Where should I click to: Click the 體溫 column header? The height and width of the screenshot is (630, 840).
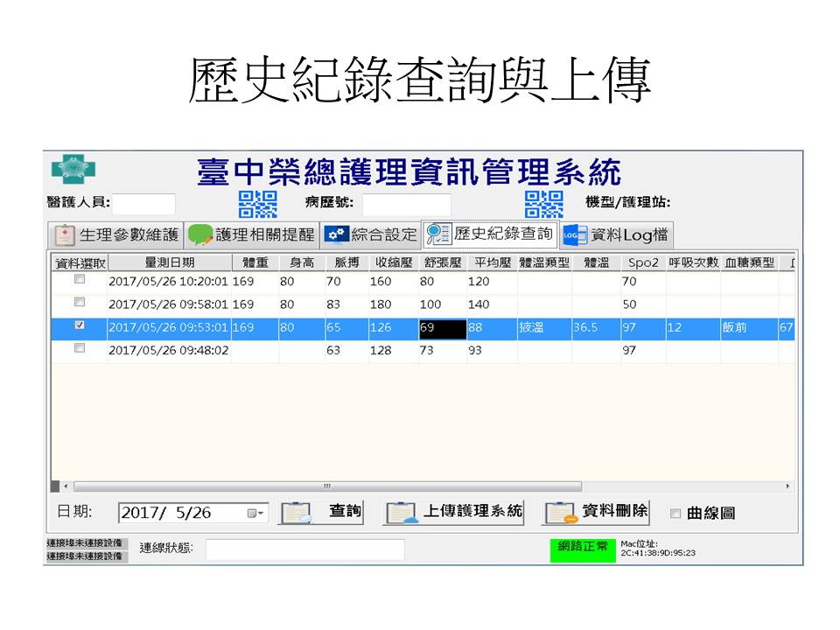coord(596,262)
